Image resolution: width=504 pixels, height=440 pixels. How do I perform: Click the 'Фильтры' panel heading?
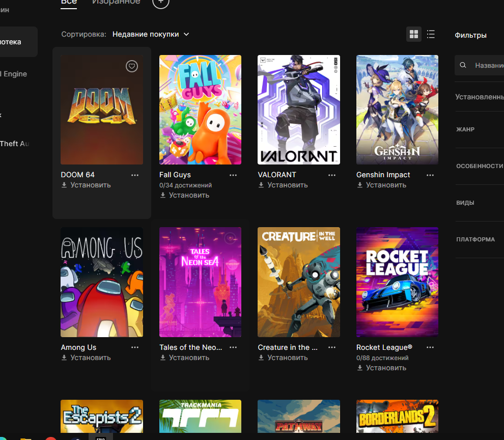coord(470,35)
